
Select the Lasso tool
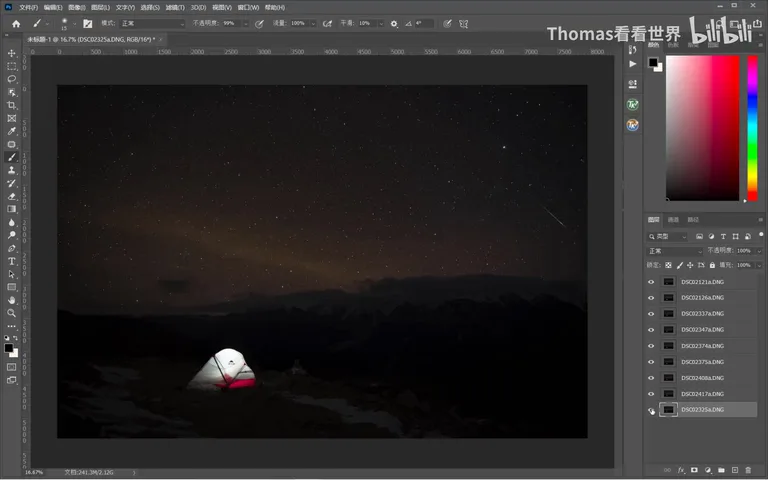(x=12, y=79)
